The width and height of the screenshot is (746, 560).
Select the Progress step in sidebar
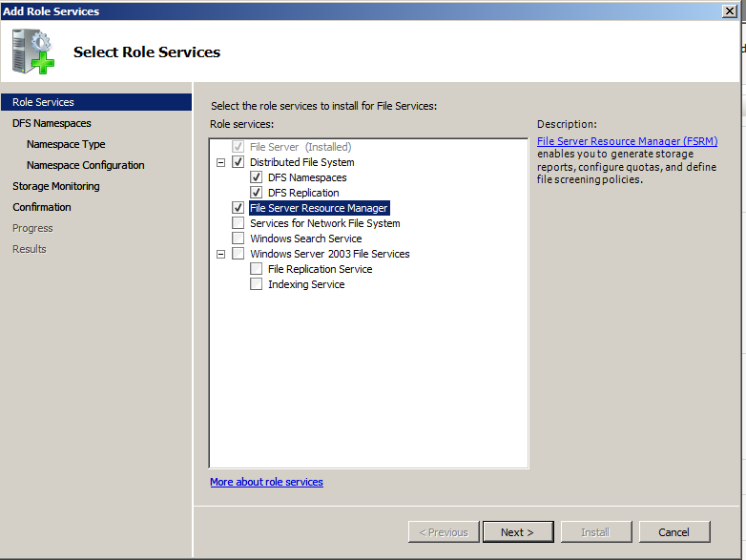(x=32, y=228)
